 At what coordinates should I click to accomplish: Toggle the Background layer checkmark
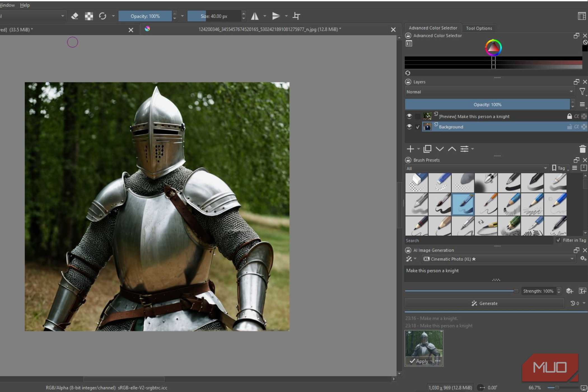click(417, 127)
